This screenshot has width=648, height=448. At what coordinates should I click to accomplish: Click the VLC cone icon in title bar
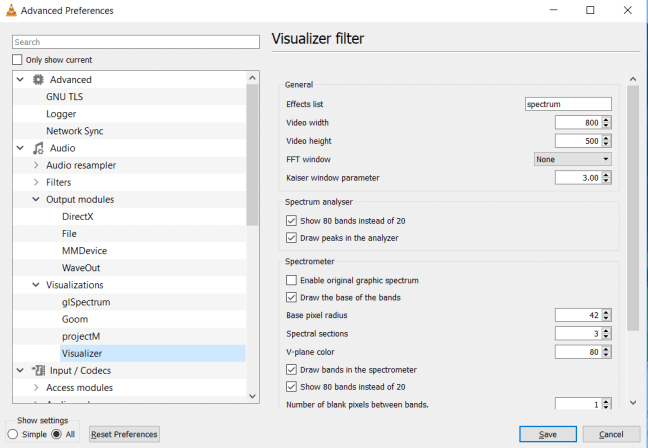tap(11, 11)
